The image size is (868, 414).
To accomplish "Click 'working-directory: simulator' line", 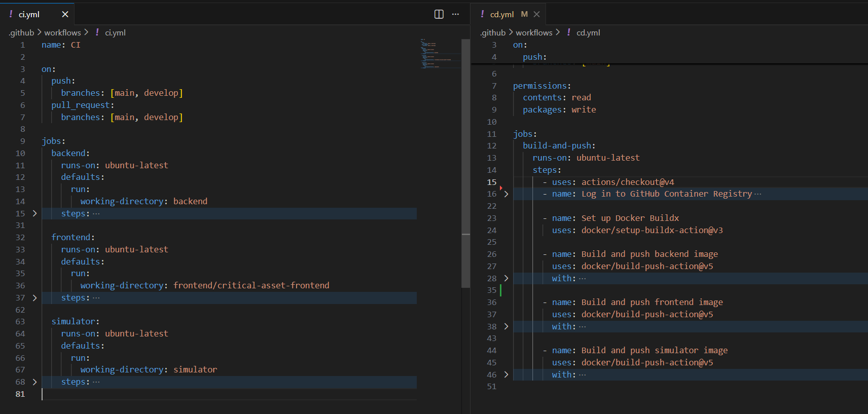I will [149, 369].
